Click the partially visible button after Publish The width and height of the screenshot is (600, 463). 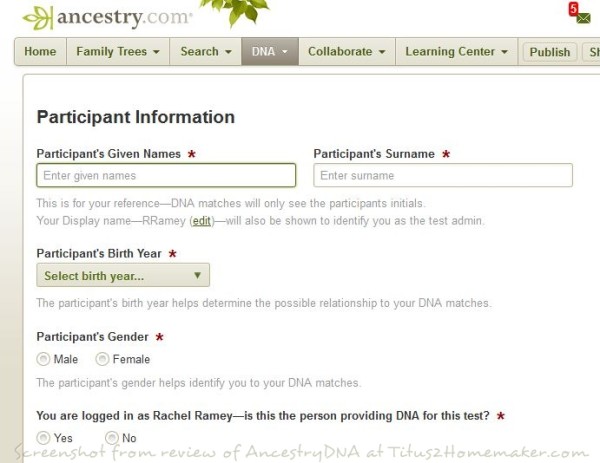tap(591, 53)
